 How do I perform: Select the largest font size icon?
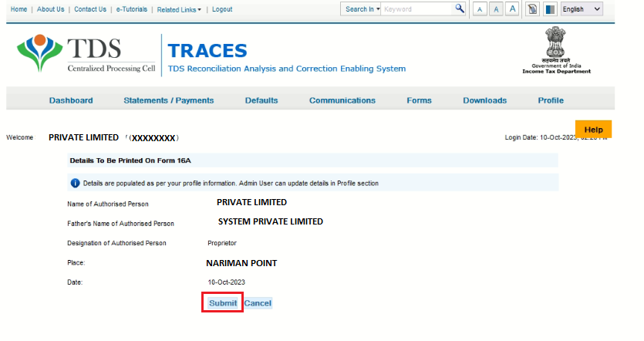(x=512, y=9)
